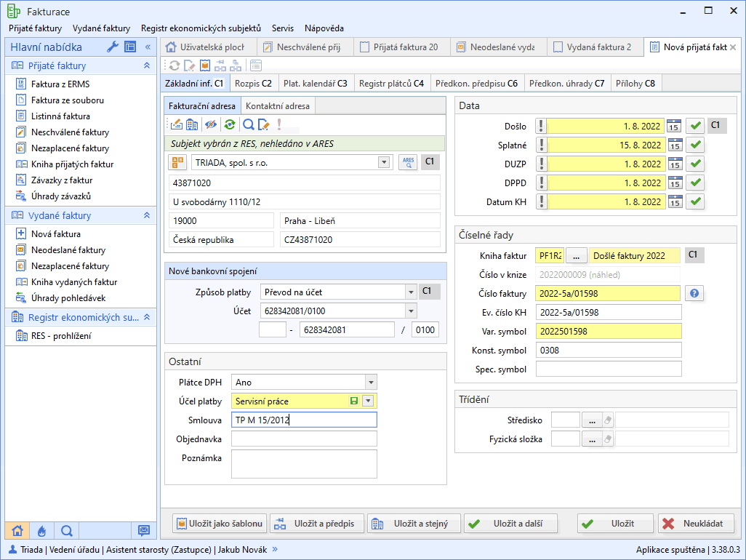Screen dimensions: 746x560
Task: Click the green refresh icon in address toolbar
Action: coord(229,124)
